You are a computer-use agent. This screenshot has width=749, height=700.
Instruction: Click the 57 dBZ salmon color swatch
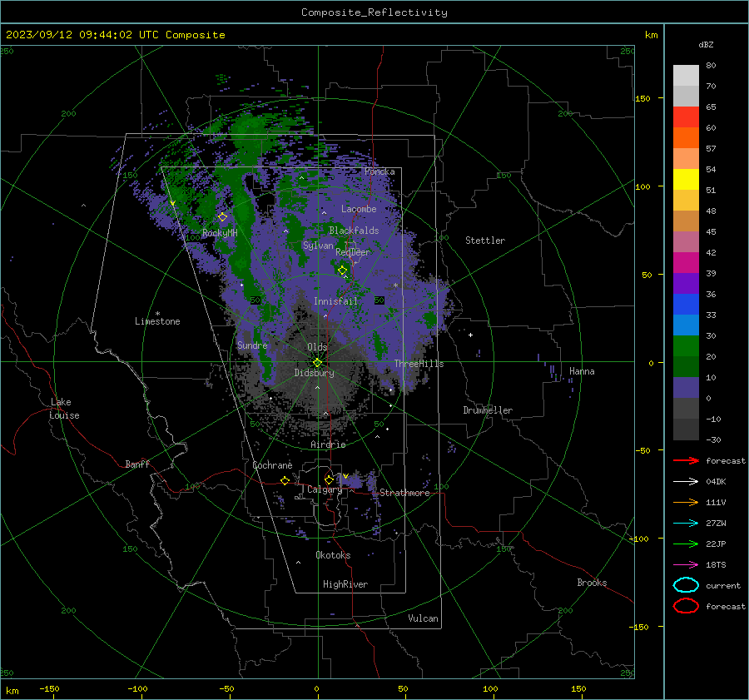[686, 158]
